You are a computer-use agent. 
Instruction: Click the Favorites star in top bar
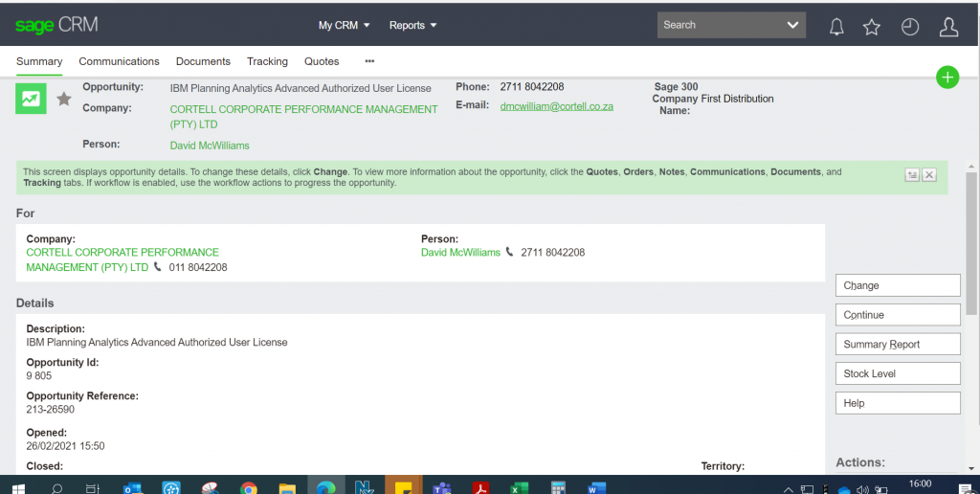[872, 27]
